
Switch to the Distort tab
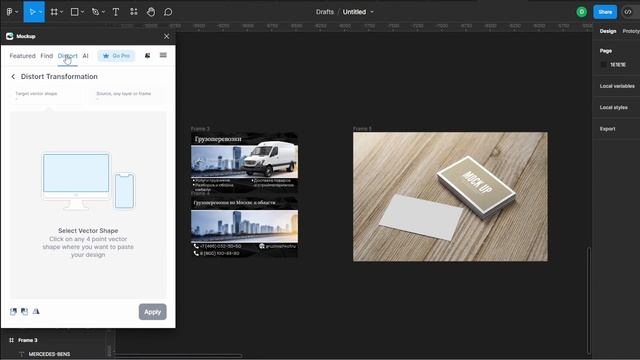coord(67,56)
